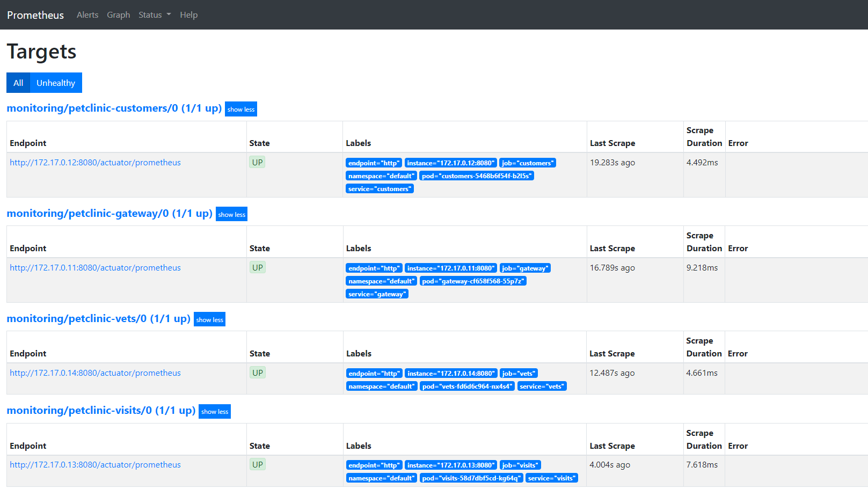Screen dimensions: 868x496
Task: Click scrape duration 4.661ms
Action: coord(702,373)
